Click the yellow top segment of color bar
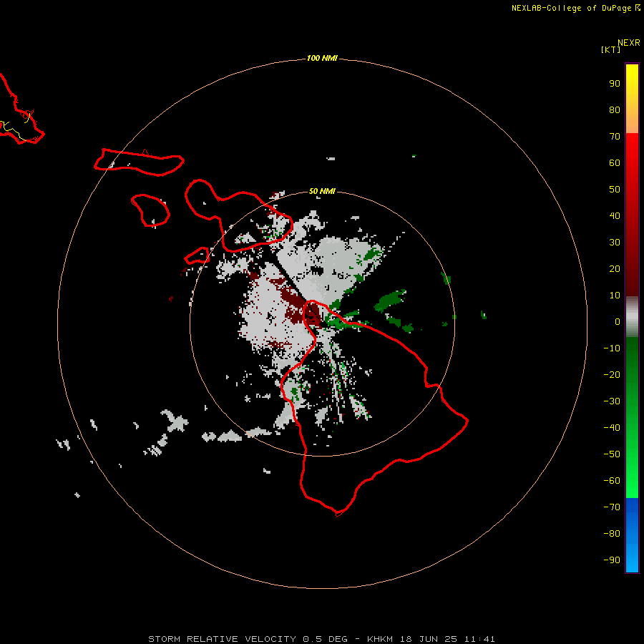644x644 pixels. (632, 99)
